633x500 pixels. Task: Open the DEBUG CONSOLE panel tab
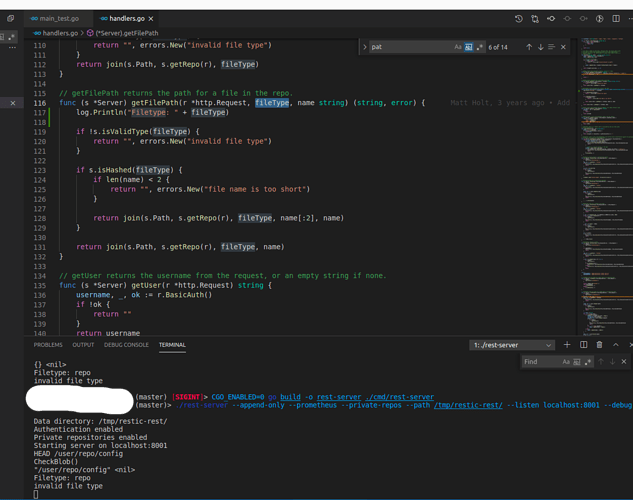[126, 345]
